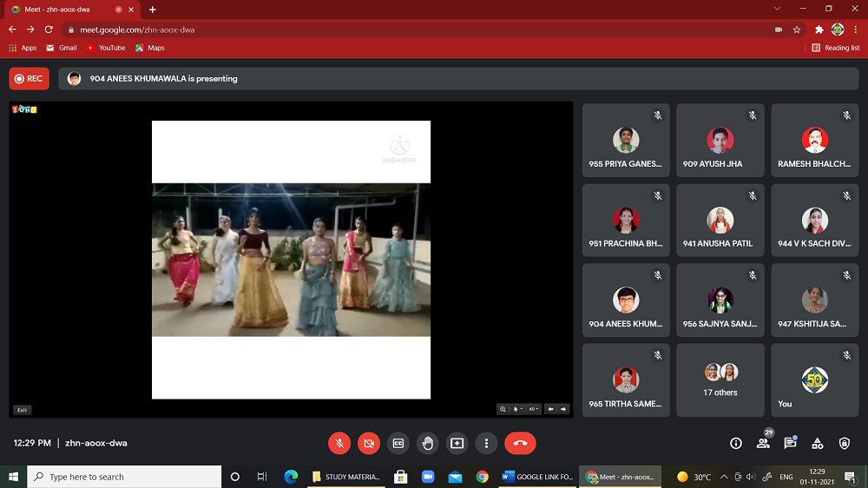The image size is (868, 488).
Task: Leave the call with the red hang-up button
Action: [x=520, y=443]
